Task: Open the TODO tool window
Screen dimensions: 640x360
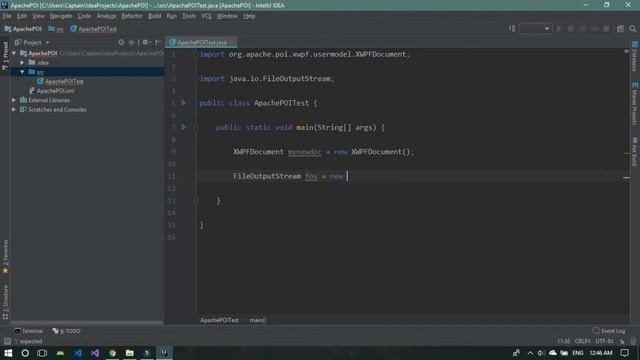Action: (67, 331)
